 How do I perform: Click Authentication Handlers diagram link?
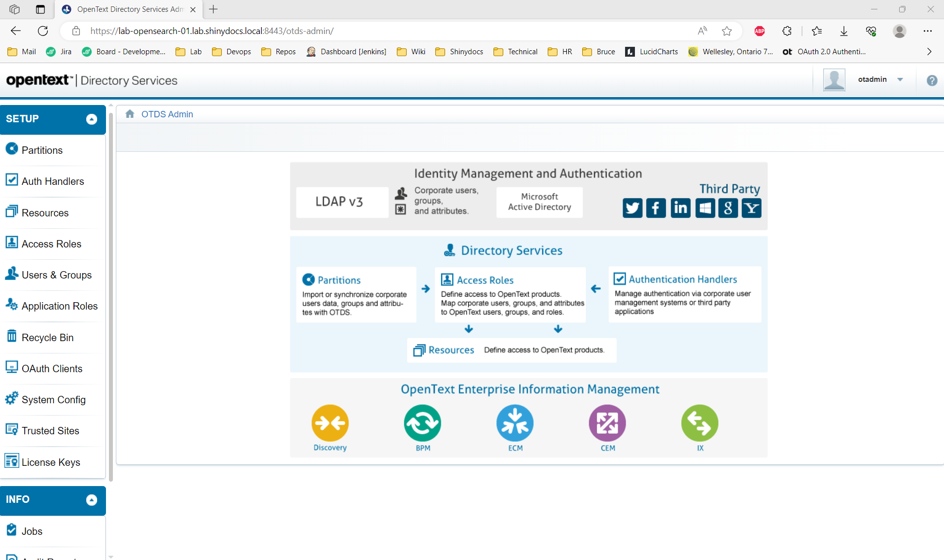(683, 280)
